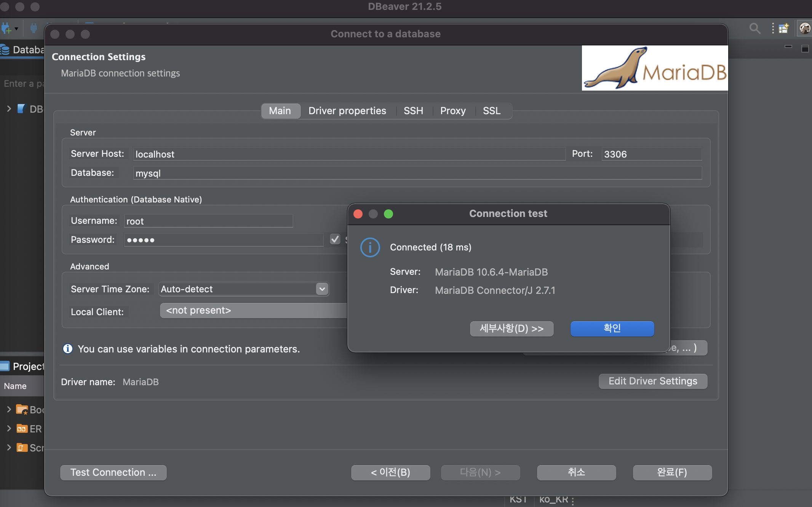Viewport: 812px width, 507px height.
Task: Click the Database field containing mysql
Action: coord(417,173)
